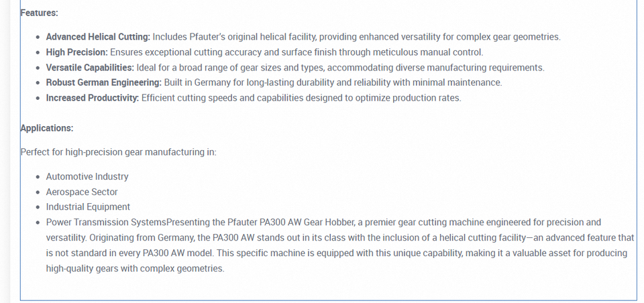Image resolution: width=644 pixels, height=303 pixels.
Task: Click the "Industrial Equipment" list item
Action: click(88, 207)
